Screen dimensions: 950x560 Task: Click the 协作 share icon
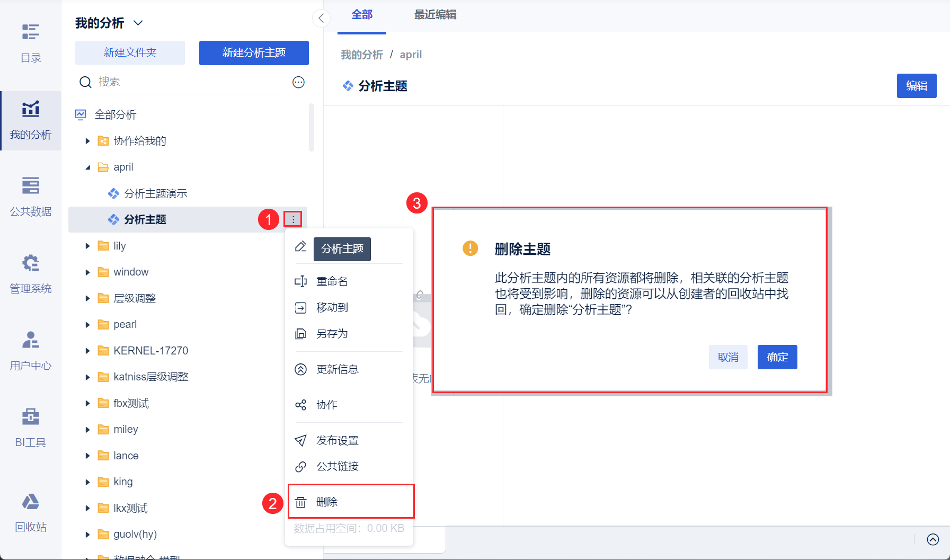coord(300,405)
